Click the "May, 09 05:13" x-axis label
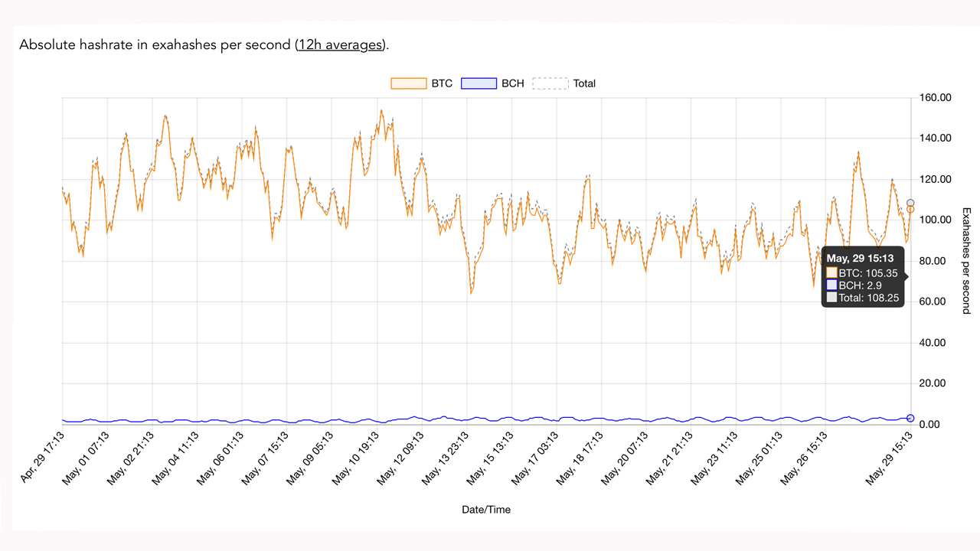 point(312,458)
